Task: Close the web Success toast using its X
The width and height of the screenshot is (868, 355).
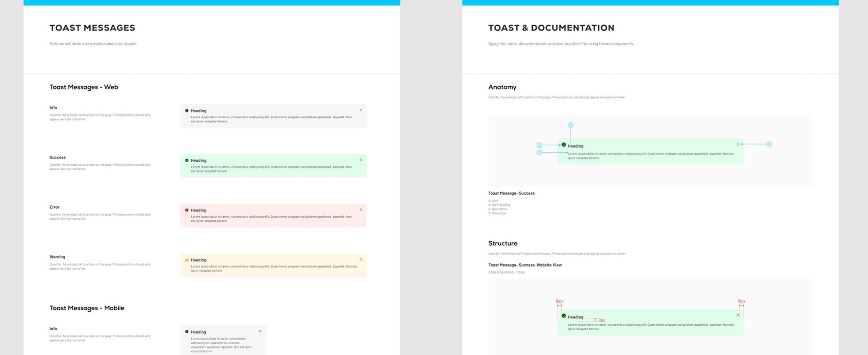Action: pyautogui.click(x=361, y=160)
